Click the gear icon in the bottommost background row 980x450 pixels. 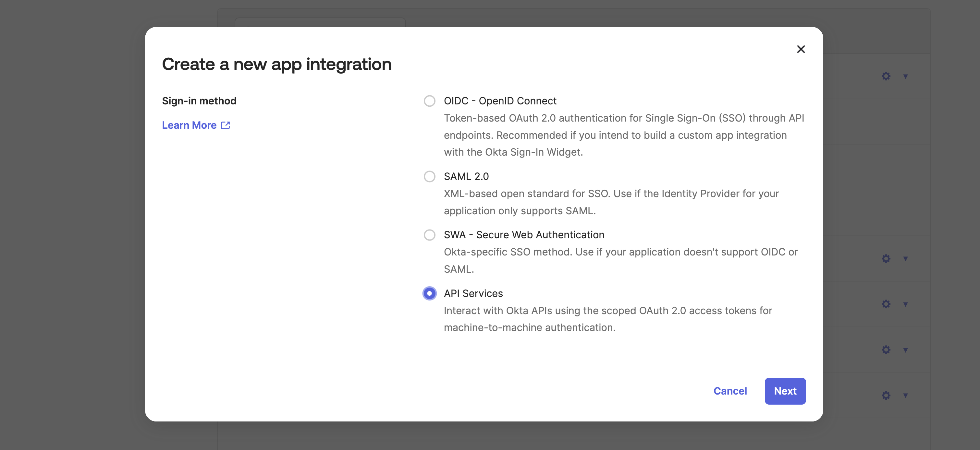tap(886, 395)
